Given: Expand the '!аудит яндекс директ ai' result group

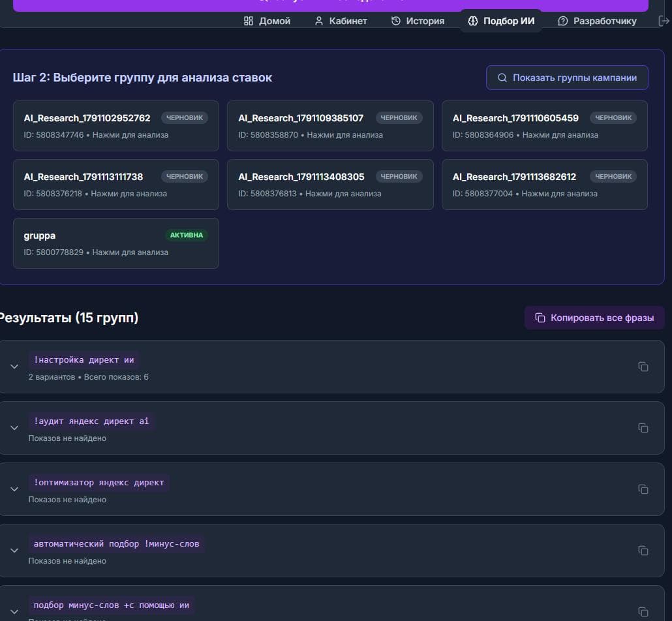Looking at the screenshot, I should tap(14, 428).
